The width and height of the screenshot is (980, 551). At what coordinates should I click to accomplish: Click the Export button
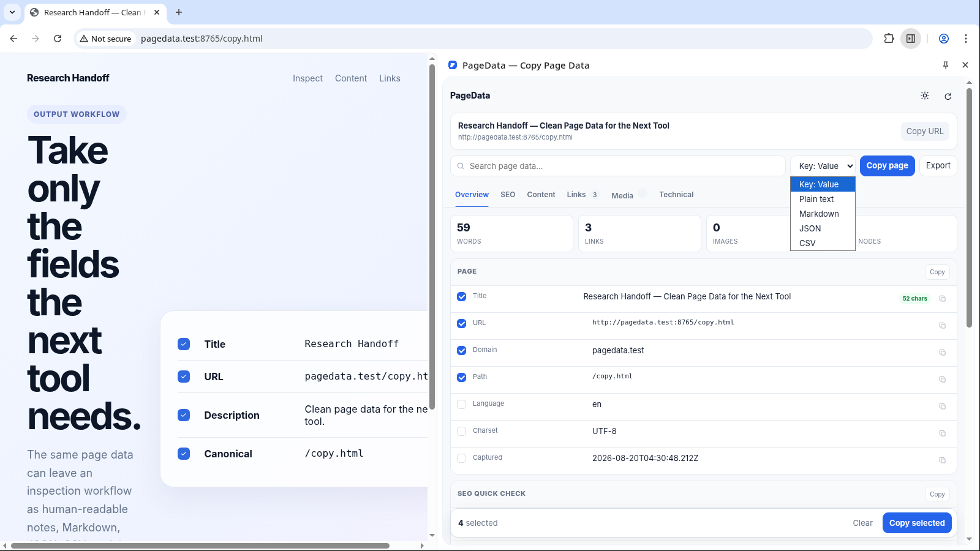pos(938,166)
